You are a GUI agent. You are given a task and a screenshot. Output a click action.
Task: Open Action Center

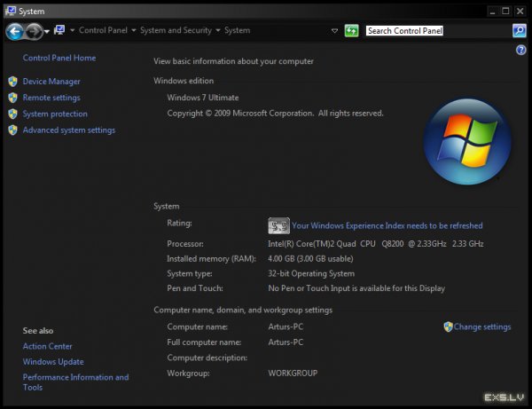[x=48, y=346]
